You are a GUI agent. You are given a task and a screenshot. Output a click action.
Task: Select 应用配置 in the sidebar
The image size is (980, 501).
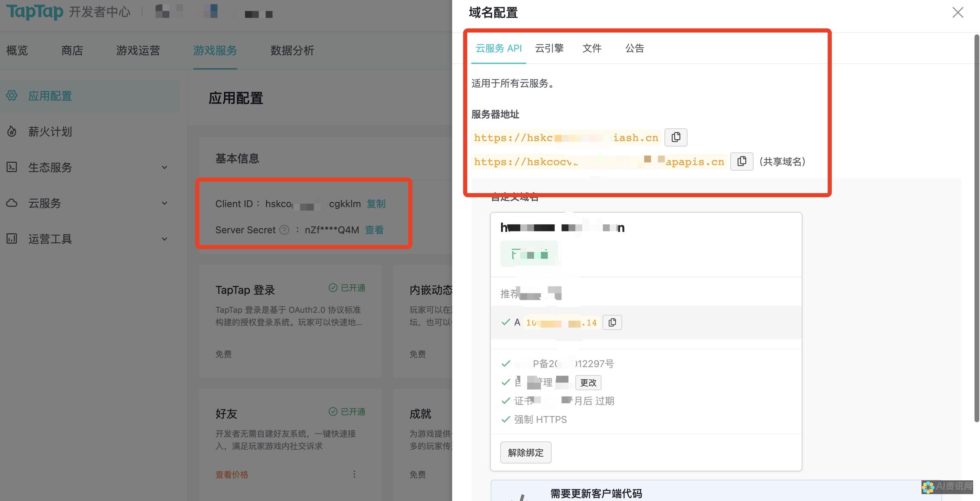(x=90, y=96)
